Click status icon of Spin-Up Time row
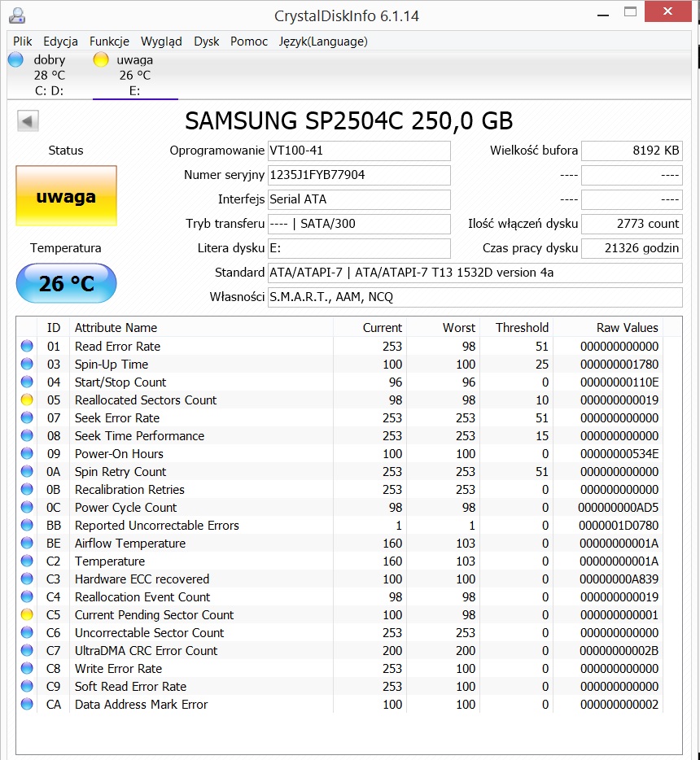Viewport: 700px width, 760px height. point(27,364)
